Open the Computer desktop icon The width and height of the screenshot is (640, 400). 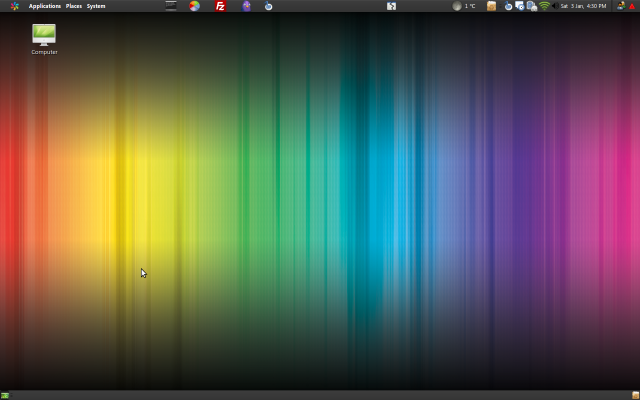tap(44, 38)
